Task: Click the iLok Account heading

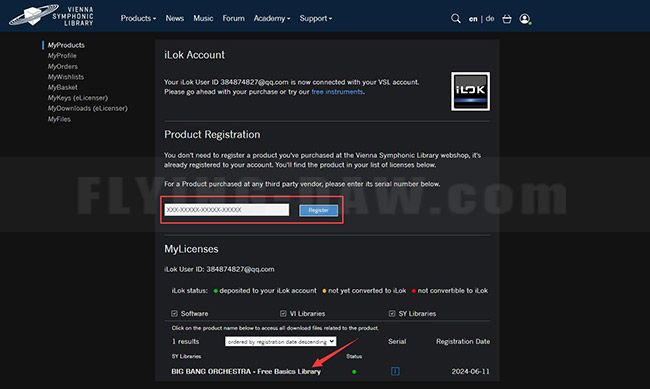Action: 194,55
